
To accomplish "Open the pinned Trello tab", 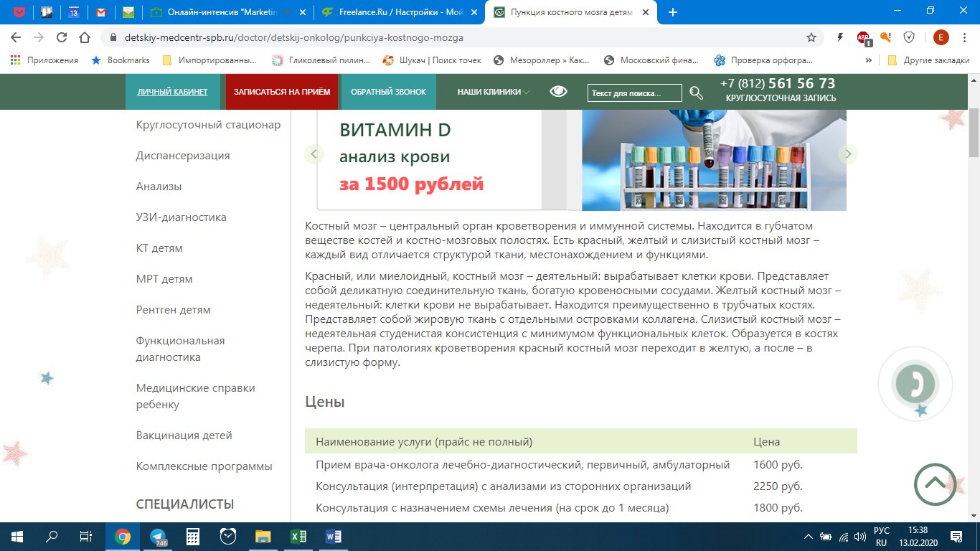I will pyautogui.click(x=47, y=12).
